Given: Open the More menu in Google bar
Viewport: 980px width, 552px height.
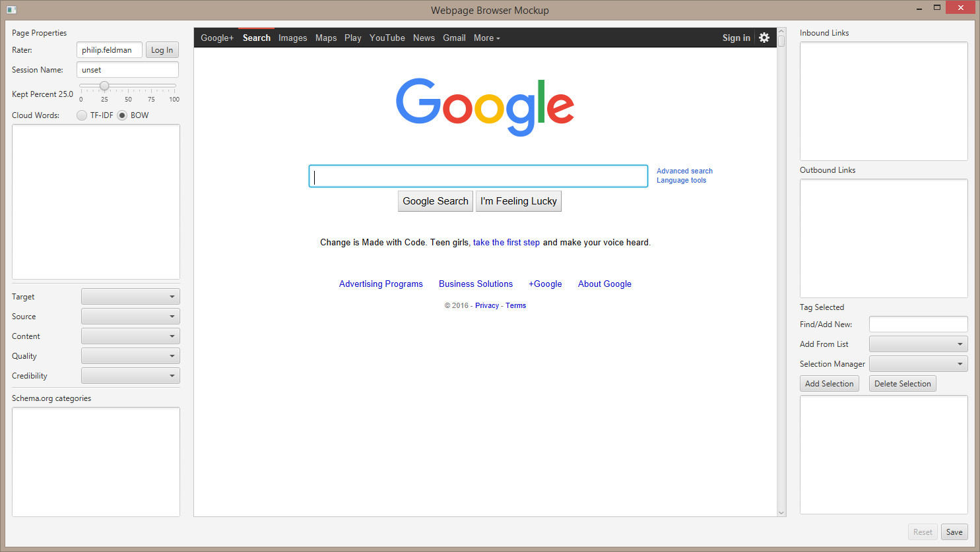Looking at the screenshot, I should tap(486, 38).
